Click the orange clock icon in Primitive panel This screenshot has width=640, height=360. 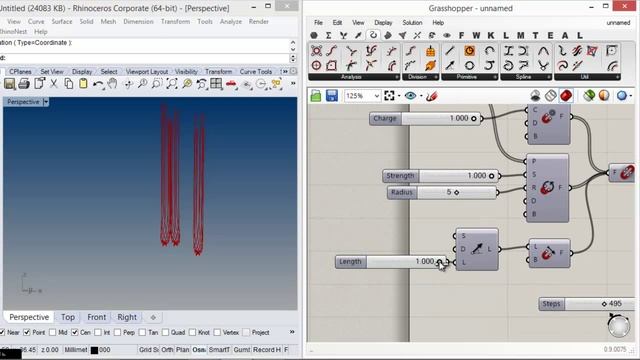tap(469, 51)
